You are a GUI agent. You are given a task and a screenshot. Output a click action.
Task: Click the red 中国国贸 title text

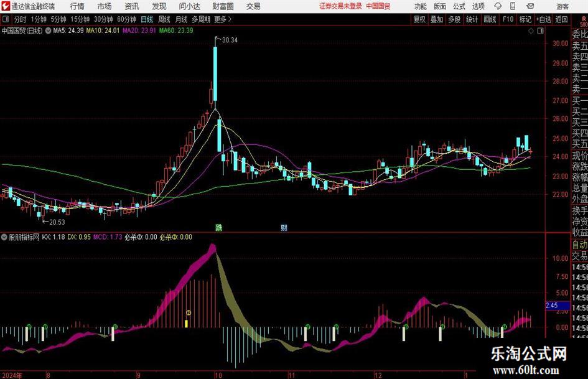tap(378, 6)
